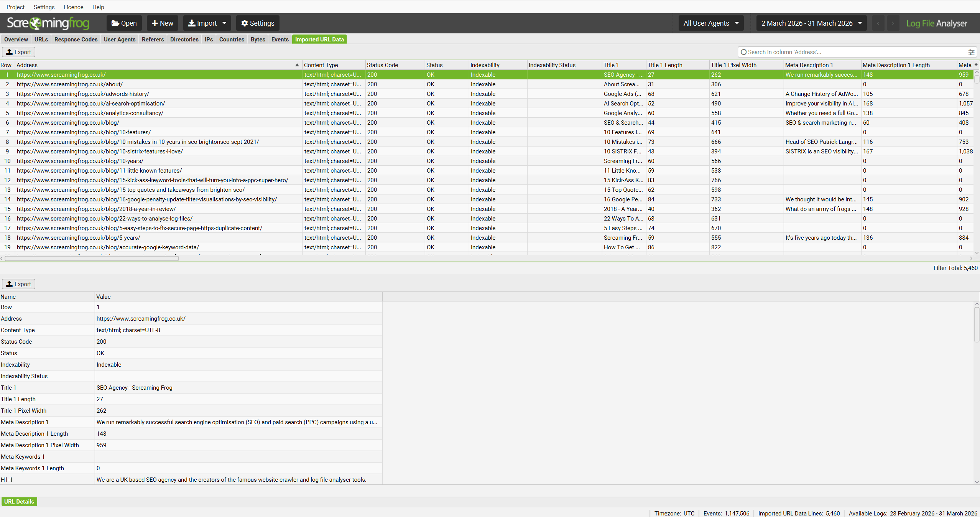The image size is (980, 517).
Task: Open the Project menu
Action: pos(15,7)
